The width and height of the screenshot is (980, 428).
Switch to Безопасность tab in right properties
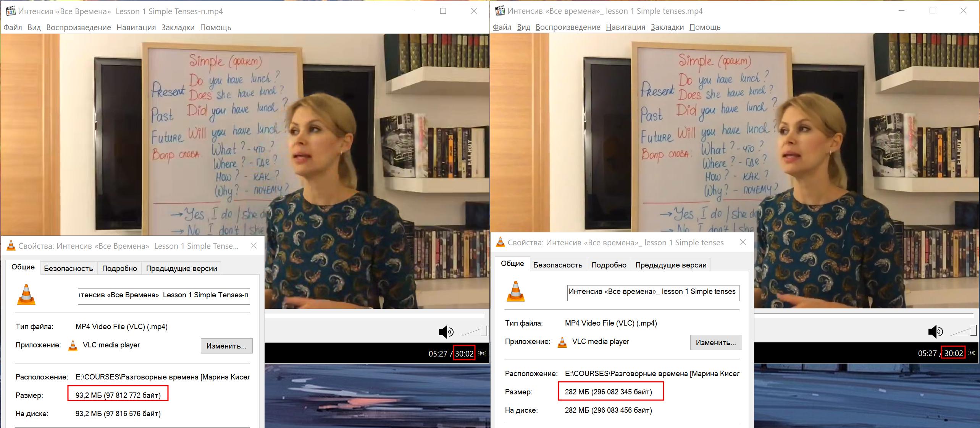(557, 265)
